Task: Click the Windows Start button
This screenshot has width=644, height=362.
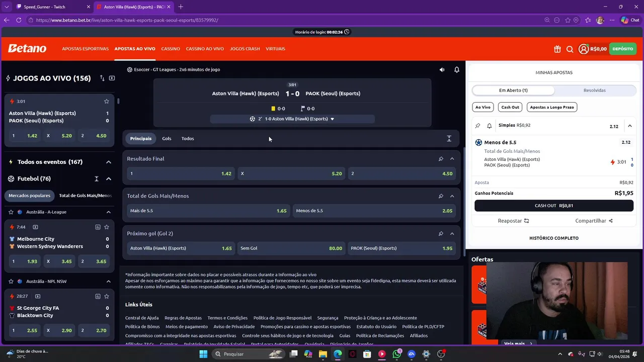Action: (x=203, y=354)
